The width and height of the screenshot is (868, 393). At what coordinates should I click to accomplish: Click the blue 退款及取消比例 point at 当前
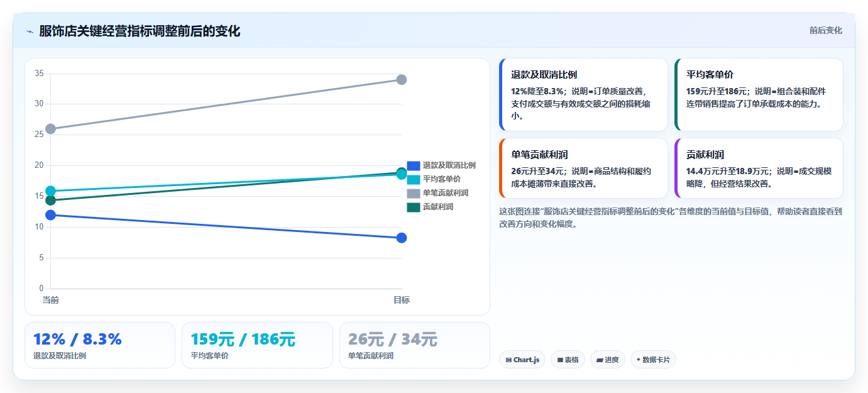(x=51, y=215)
